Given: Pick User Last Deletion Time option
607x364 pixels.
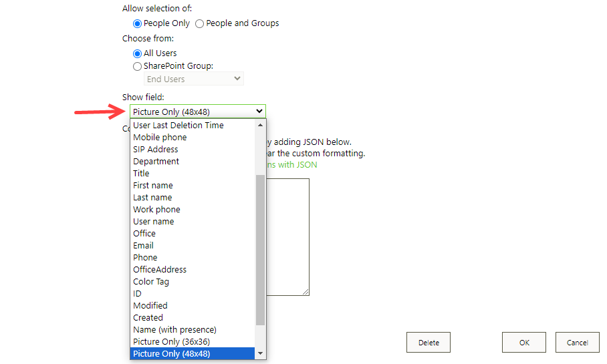Looking at the screenshot, I should point(193,126).
